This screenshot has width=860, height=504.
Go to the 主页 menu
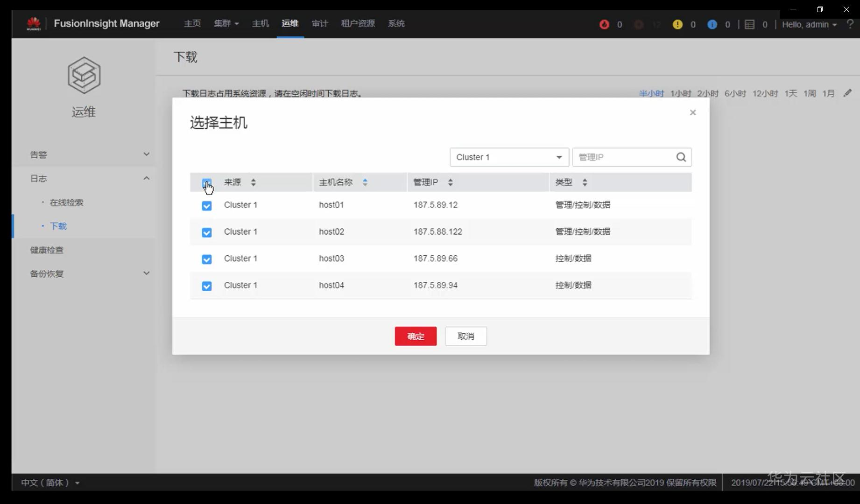click(192, 23)
